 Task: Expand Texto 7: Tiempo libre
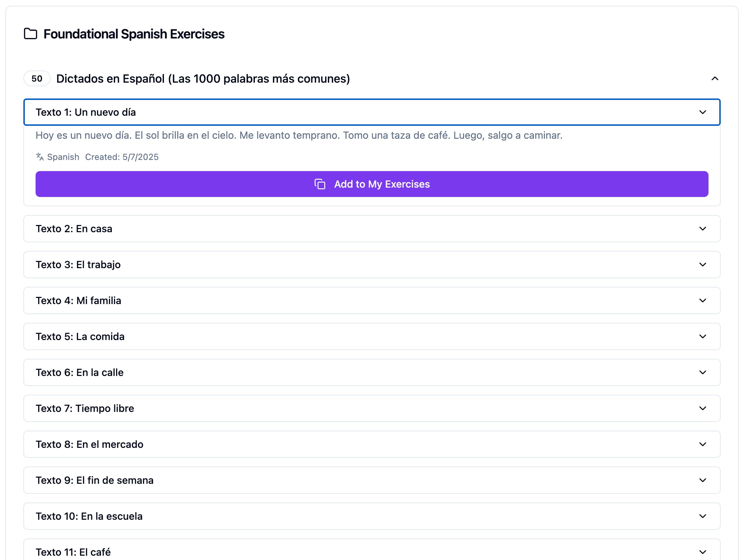(702, 408)
